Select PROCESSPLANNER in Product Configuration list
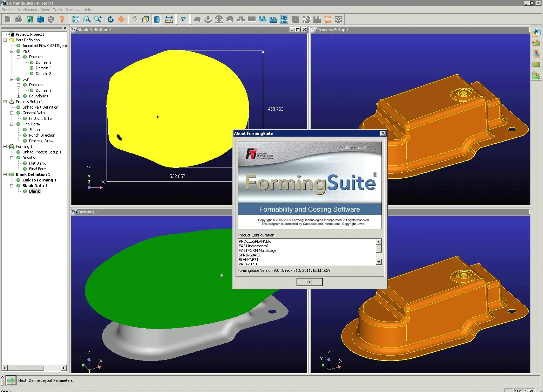Image resolution: width=543 pixels, height=392 pixels. 255,241
